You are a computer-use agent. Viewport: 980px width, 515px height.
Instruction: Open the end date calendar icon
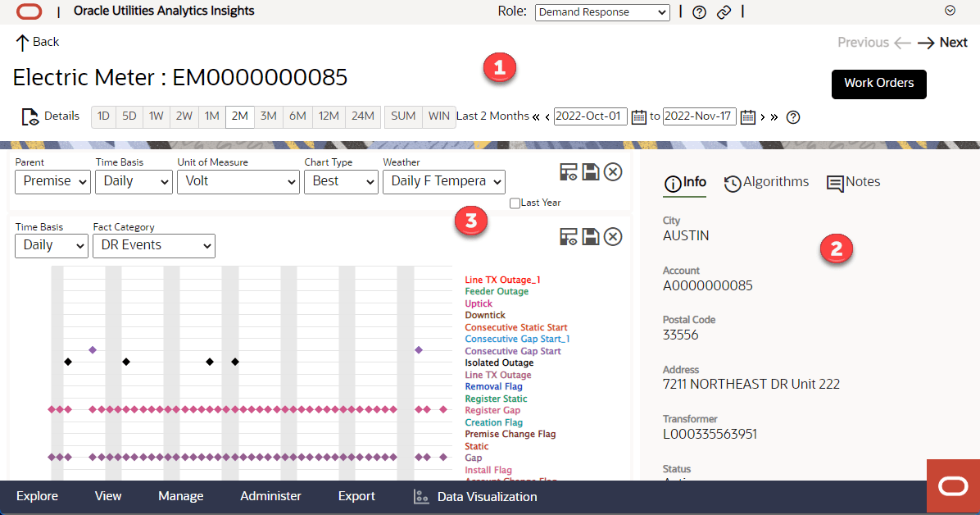point(747,117)
